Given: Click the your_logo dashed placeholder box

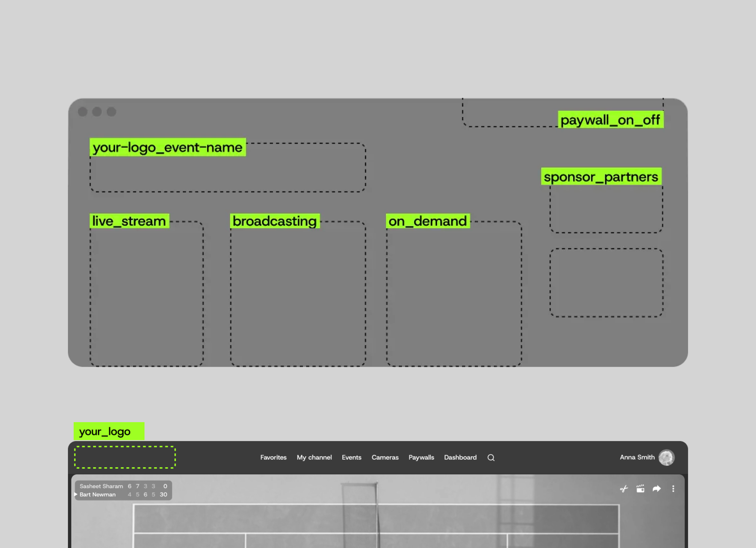Looking at the screenshot, I should (x=125, y=457).
